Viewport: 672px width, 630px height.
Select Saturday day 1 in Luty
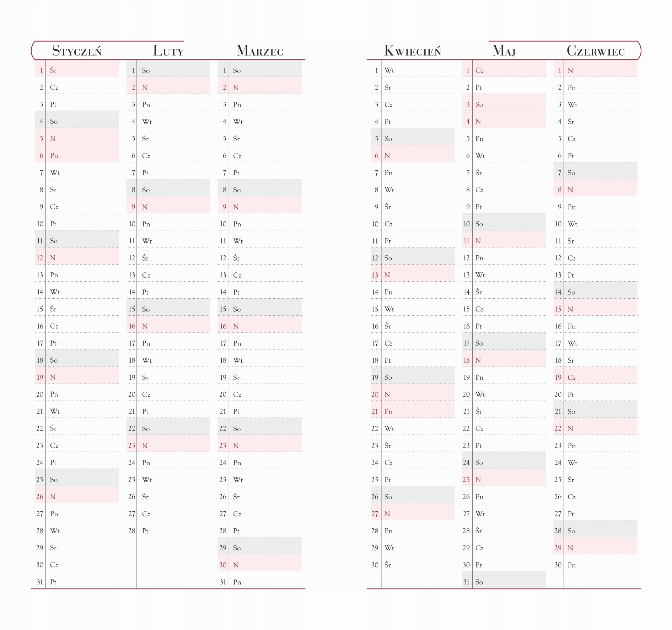pyautogui.click(x=168, y=70)
